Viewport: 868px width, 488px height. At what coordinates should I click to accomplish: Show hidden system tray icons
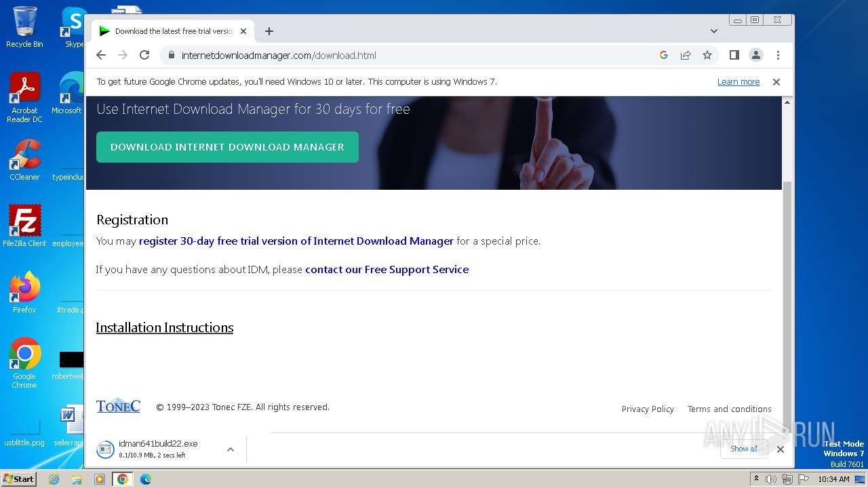point(756,479)
